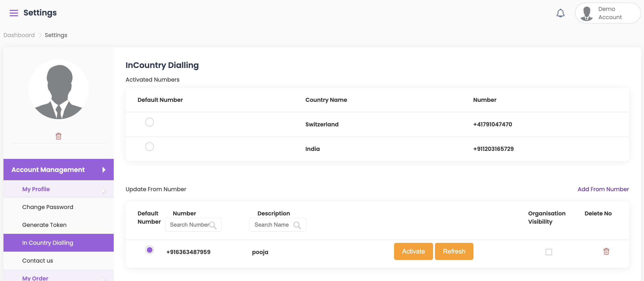644x281 pixels.
Task: Open the hamburger navigation menu
Action: (14, 13)
